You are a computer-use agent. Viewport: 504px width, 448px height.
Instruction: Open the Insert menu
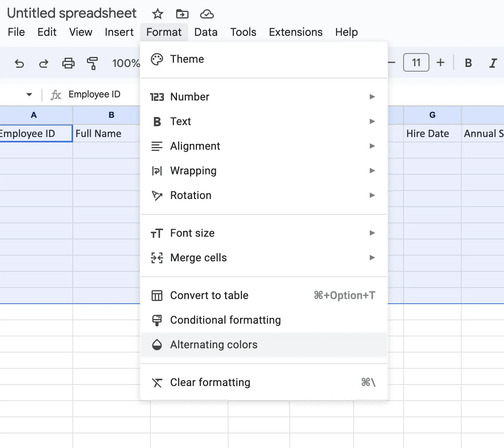pyautogui.click(x=119, y=32)
